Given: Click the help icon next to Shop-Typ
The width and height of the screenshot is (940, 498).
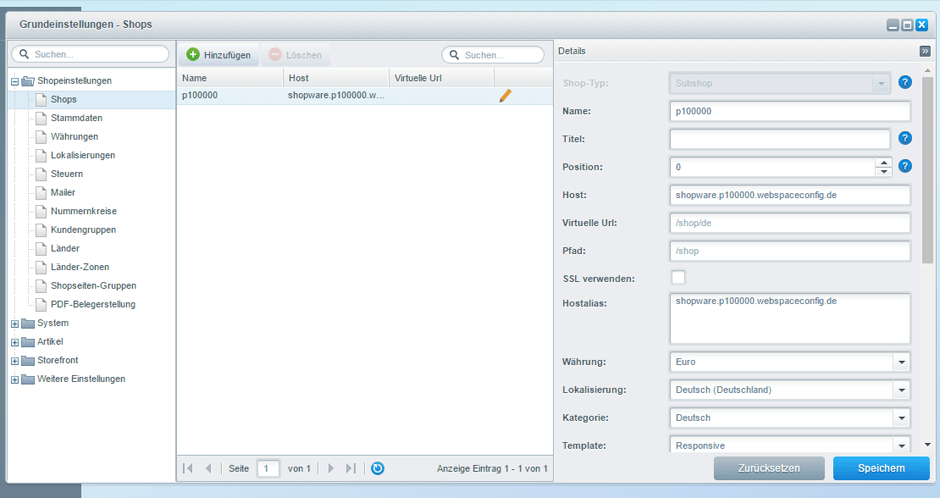Looking at the screenshot, I should (905, 83).
